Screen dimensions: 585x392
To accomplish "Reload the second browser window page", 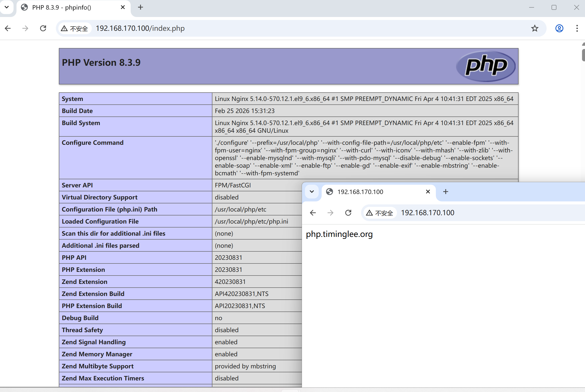I will [348, 213].
